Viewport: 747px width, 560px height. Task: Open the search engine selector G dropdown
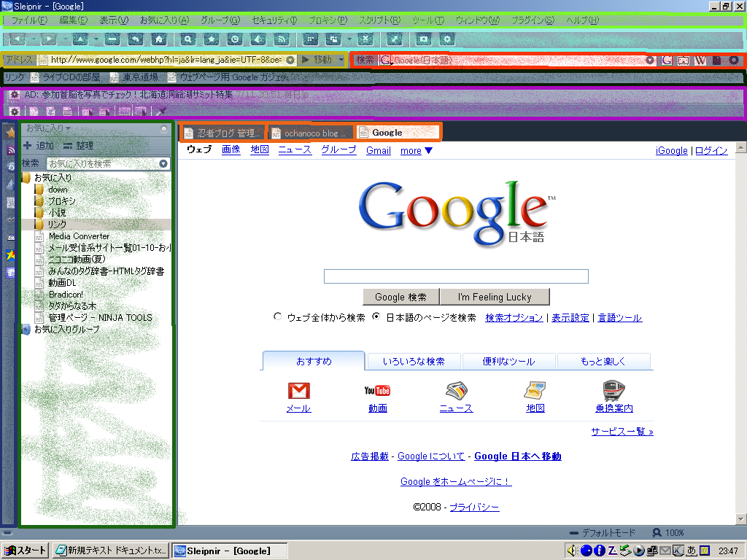click(385, 60)
